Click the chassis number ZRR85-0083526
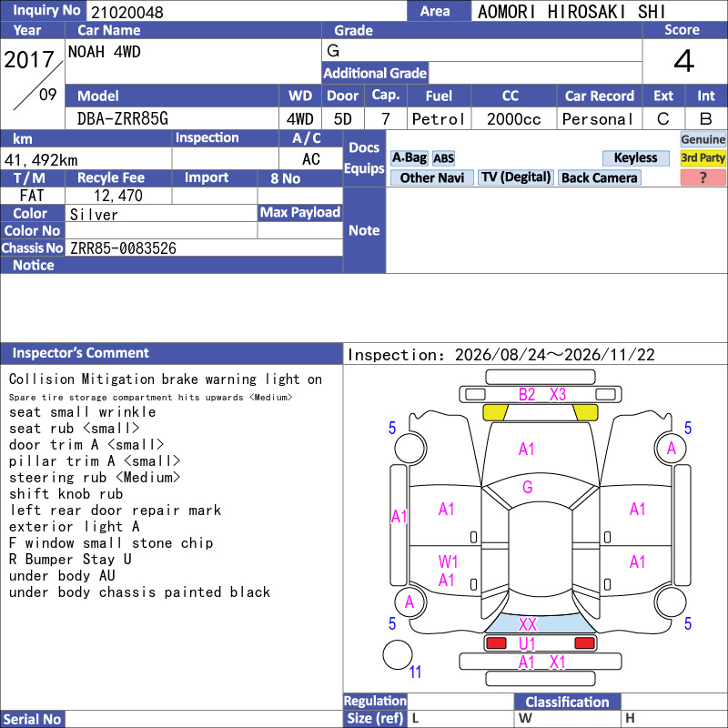The height and width of the screenshot is (728, 728). (123, 248)
